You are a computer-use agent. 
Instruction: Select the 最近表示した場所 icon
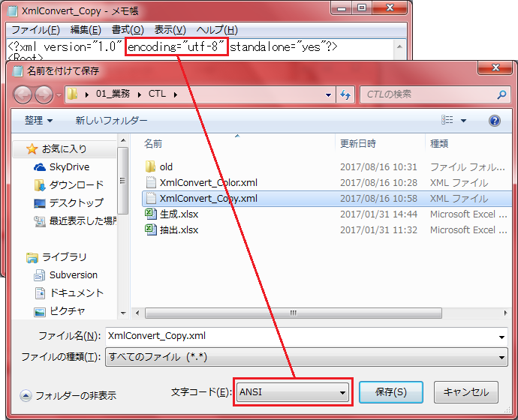[40, 221]
